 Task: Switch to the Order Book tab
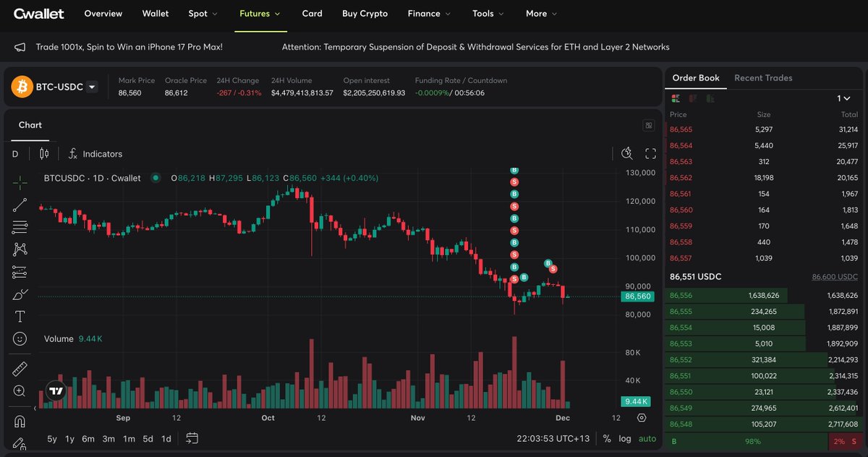click(x=696, y=78)
